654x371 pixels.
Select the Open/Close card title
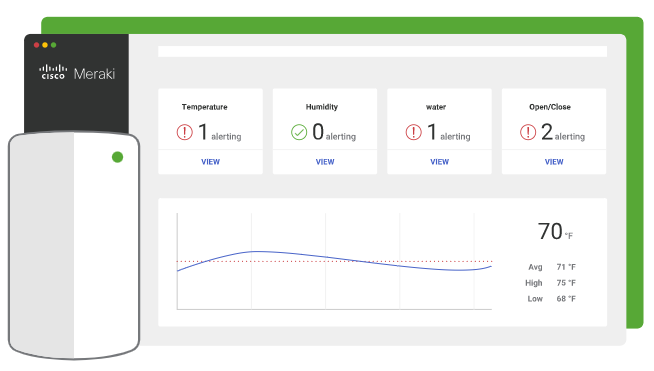550,107
